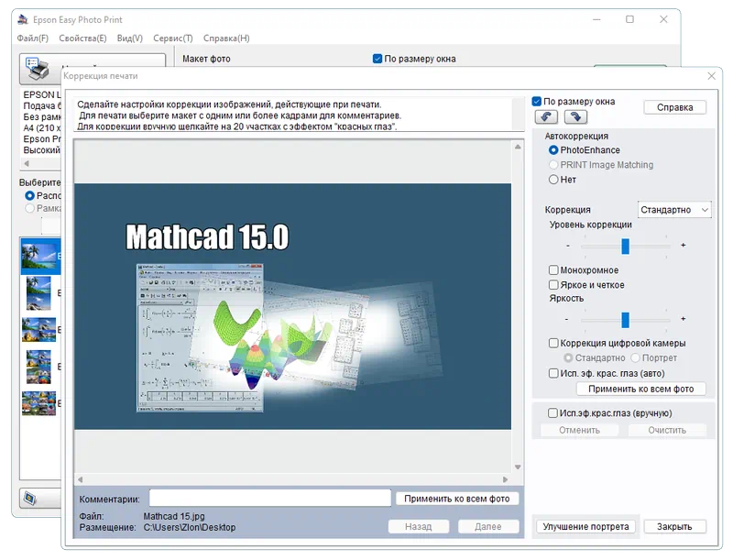
Task: Click into the Комментарии text field
Action: (270, 498)
